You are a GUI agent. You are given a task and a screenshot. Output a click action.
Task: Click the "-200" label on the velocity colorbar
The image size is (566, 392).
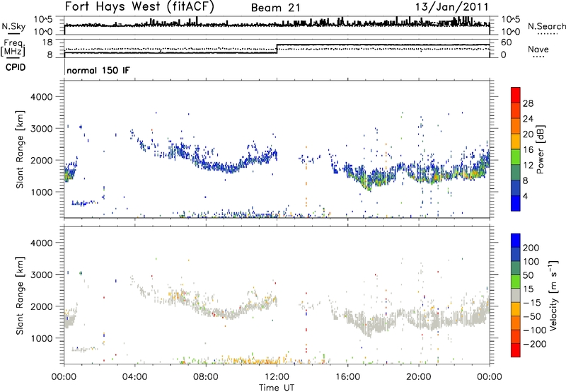[x=535, y=344]
